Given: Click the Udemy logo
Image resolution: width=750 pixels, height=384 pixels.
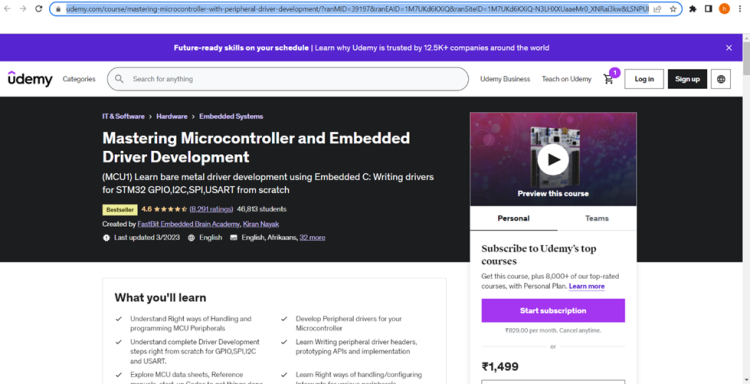Looking at the screenshot, I should (x=30, y=79).
